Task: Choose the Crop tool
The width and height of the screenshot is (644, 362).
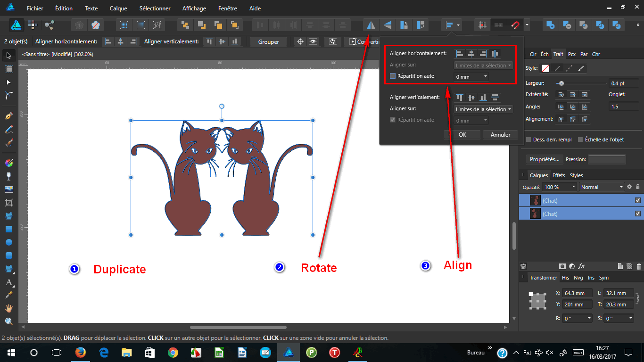Action: pyautogui.click(x=8, y=203)
